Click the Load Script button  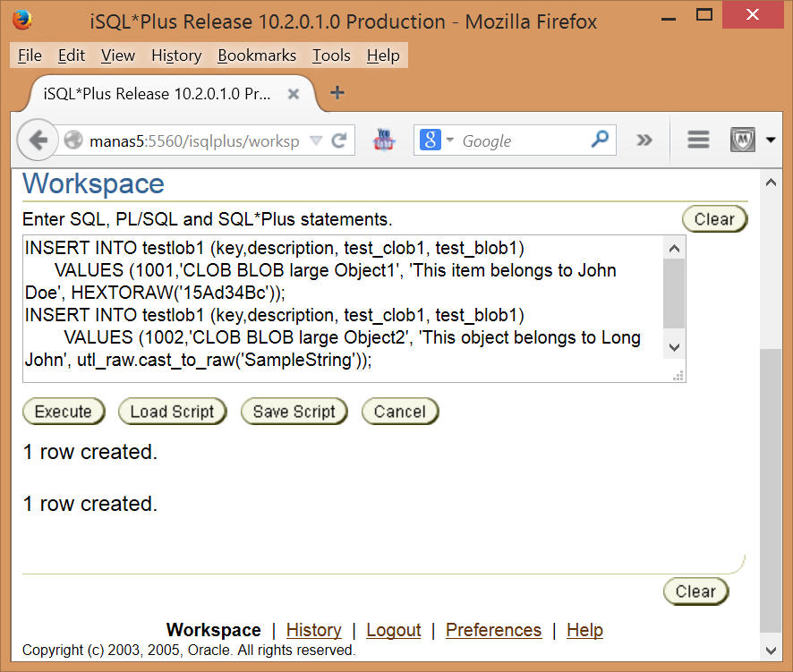pyautogui.click(x=172, y=412)
